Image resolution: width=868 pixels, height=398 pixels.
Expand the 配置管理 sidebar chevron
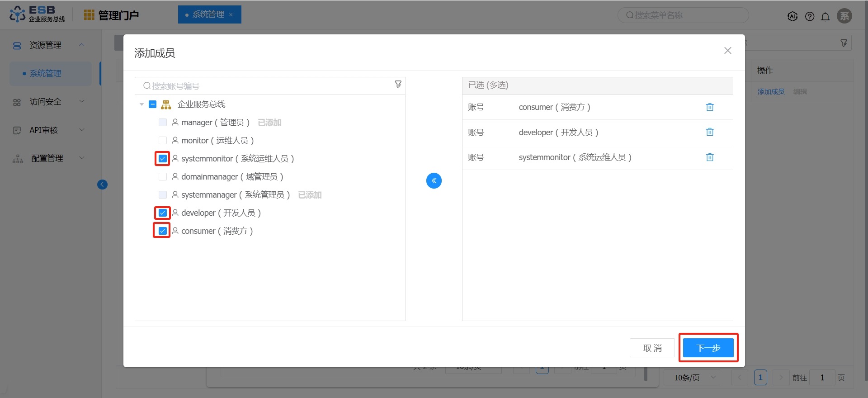pyautogui.click(x=82, y=158)
